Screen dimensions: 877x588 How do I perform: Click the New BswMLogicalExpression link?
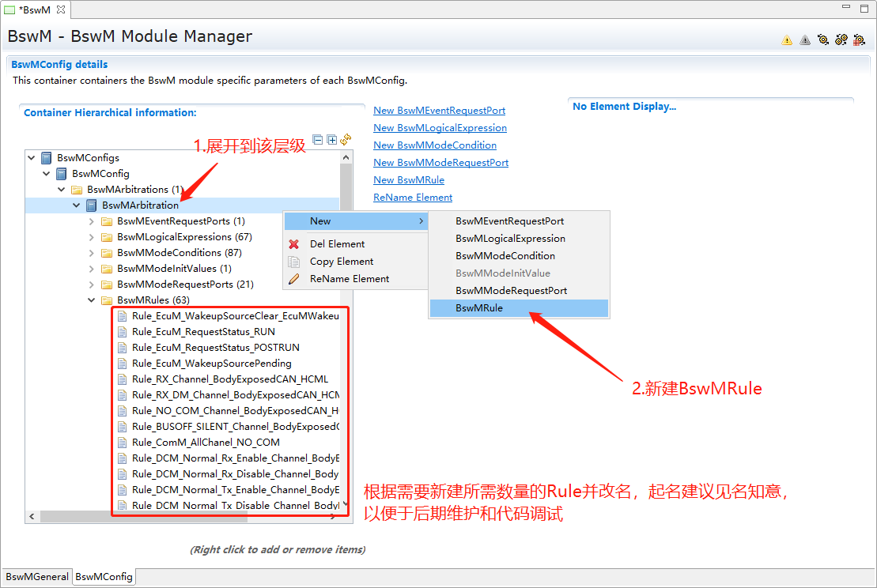[440, 128]
